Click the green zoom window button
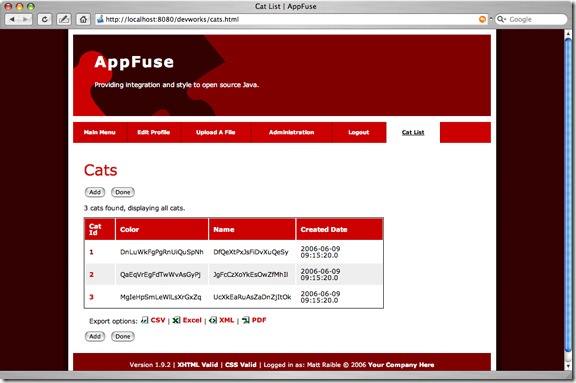 31,6
